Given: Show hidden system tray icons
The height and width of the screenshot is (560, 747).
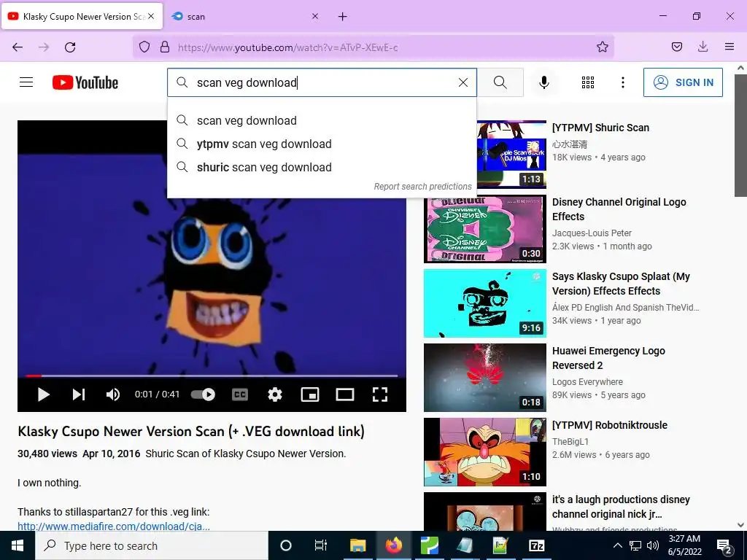Looking at the screenshot, I should pos(617,545).
